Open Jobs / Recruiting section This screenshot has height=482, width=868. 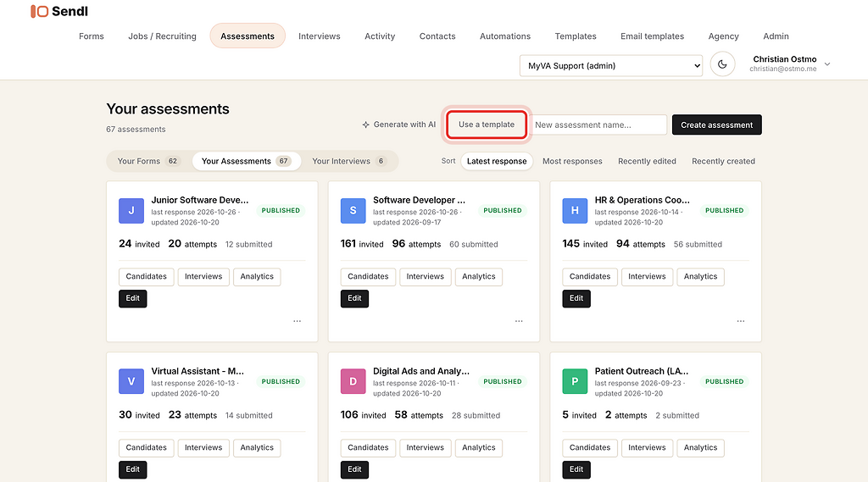(162, 36)
